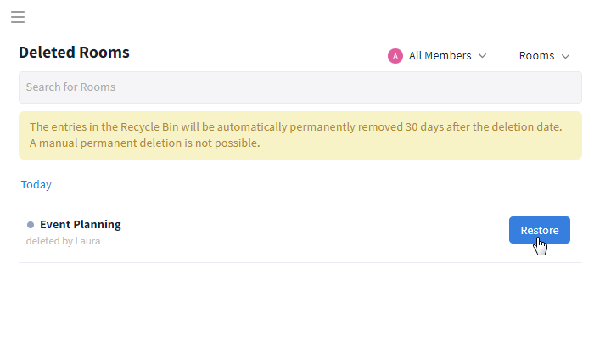Viewport: 594px width, 364px height.
Task: Click the pink 'A' member avatar
Action: click(395, 56)
